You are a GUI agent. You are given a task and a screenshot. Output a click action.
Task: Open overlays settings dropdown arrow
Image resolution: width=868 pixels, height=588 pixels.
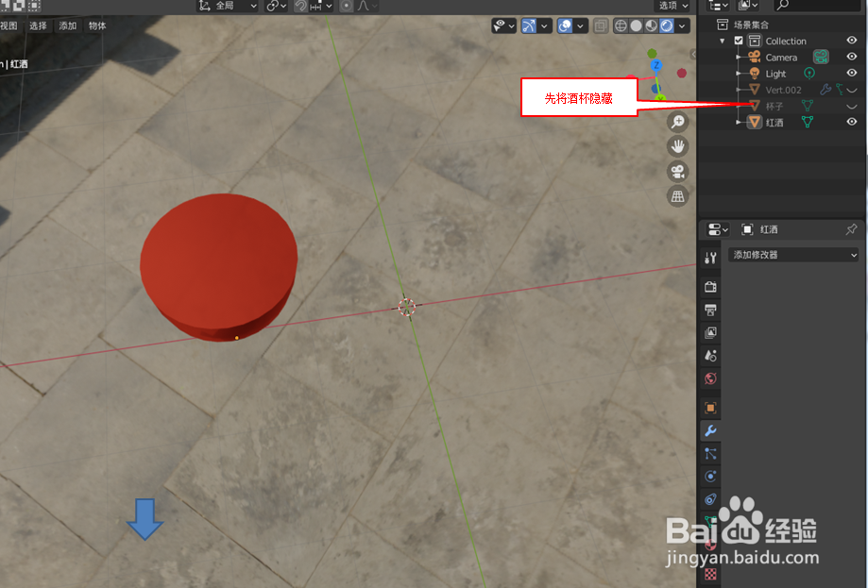click(x=581, y=25)
